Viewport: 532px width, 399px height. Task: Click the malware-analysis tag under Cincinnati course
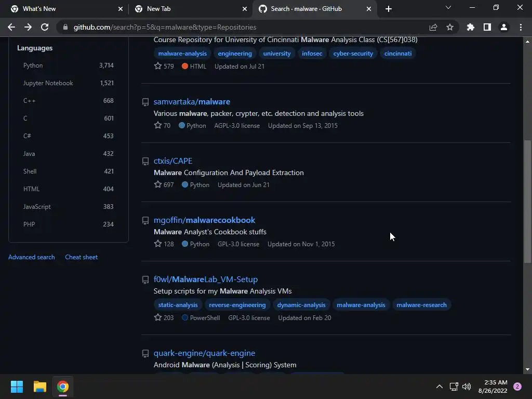(182, 54)
